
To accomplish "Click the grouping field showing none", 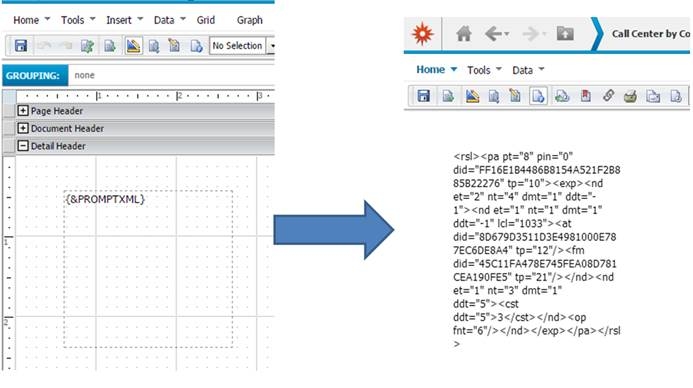I will pos(171,76).
